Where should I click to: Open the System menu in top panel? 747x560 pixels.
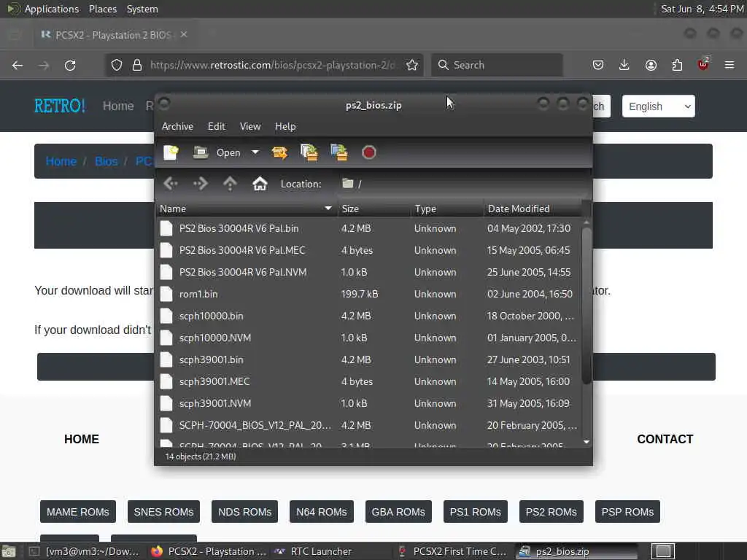click(x=142, y=9)
